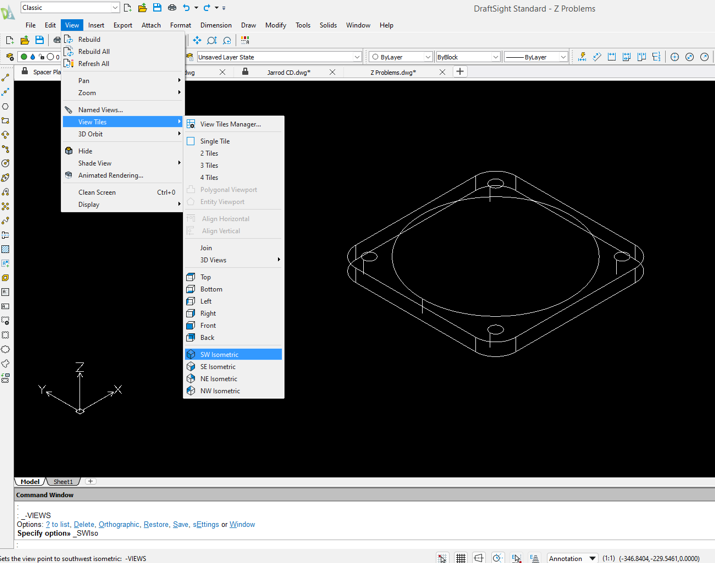Switch to the Sheet1 tab

point(63,482)
